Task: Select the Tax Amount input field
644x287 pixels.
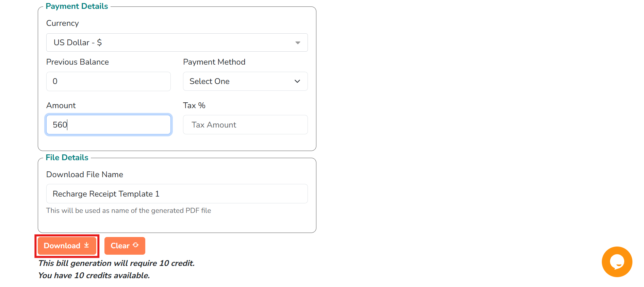Action: click(245, 125)
